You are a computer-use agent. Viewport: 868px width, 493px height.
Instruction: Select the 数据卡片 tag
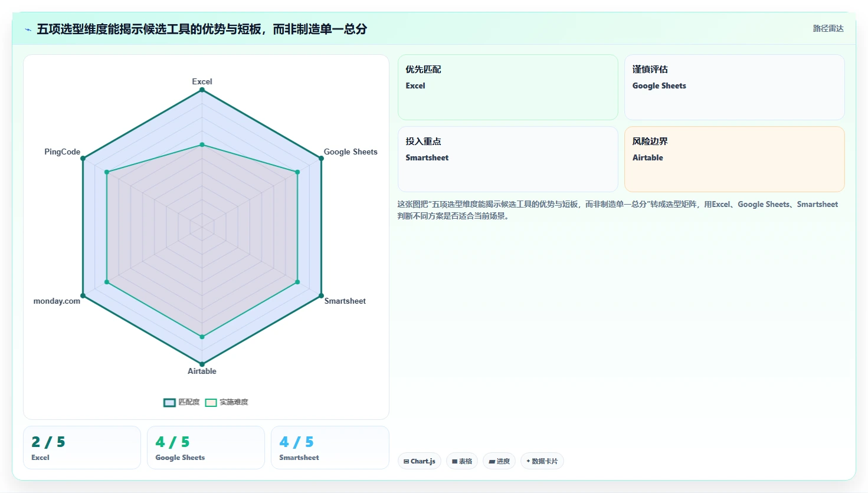[x=542, y=461]
